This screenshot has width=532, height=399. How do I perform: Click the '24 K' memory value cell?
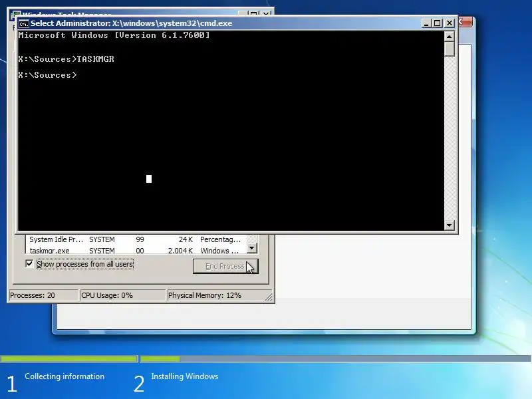[186, 239]
